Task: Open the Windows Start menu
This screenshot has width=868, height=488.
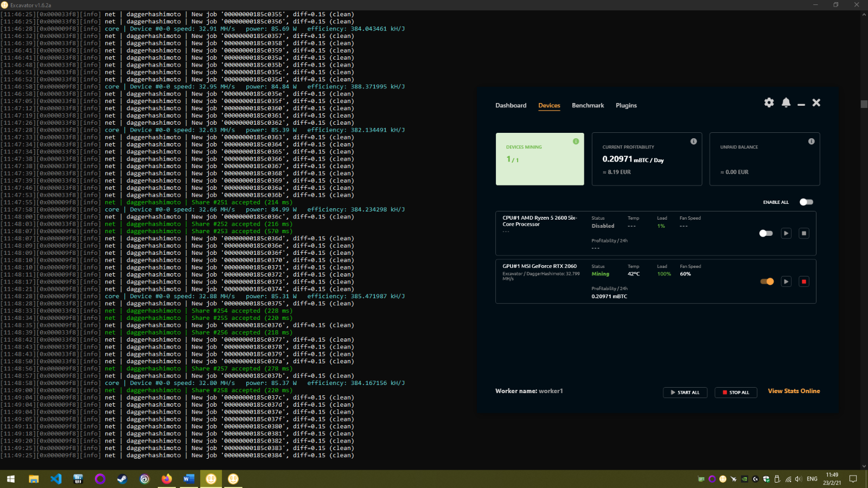Action: click(x=11, y=479)
